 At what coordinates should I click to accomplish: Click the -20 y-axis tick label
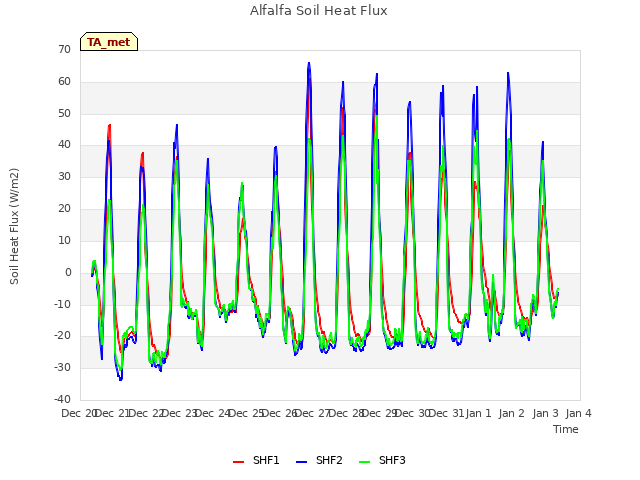tap(62, 336)
